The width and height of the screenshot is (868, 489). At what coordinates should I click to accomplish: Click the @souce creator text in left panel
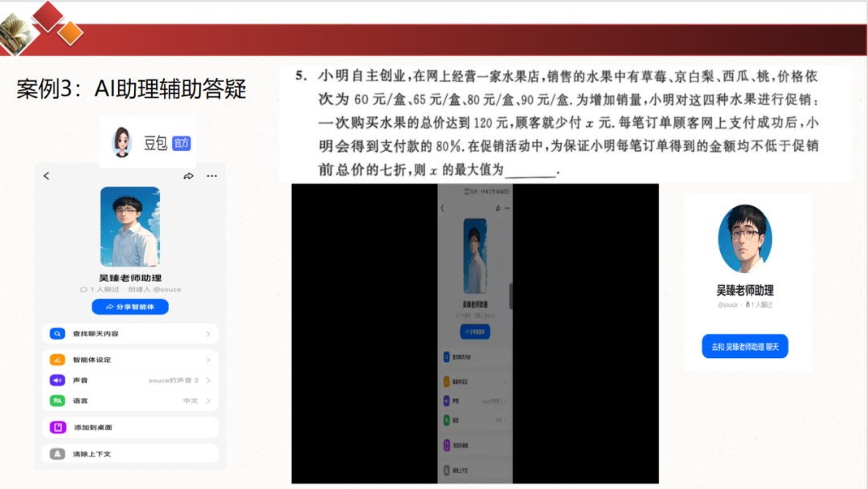point(166,289)
